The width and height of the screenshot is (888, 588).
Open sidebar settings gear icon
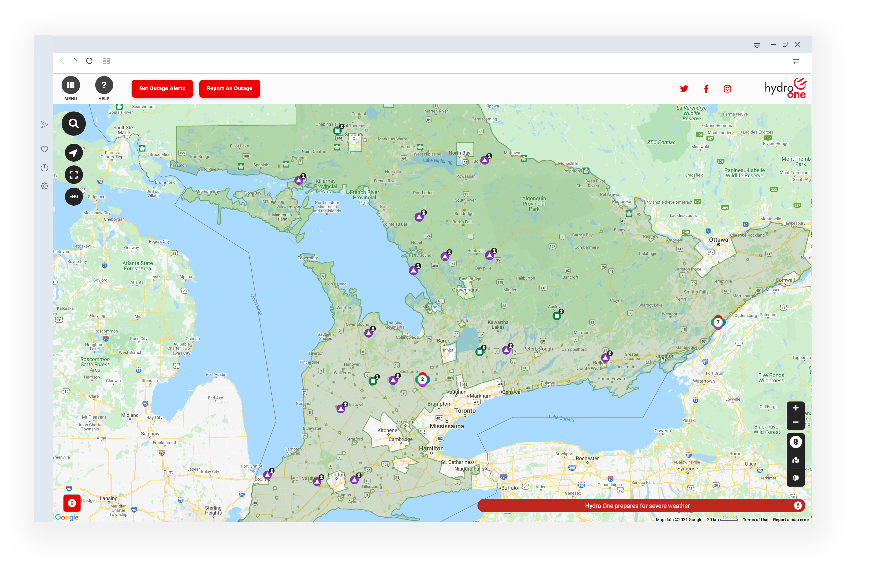coord(44,186)
